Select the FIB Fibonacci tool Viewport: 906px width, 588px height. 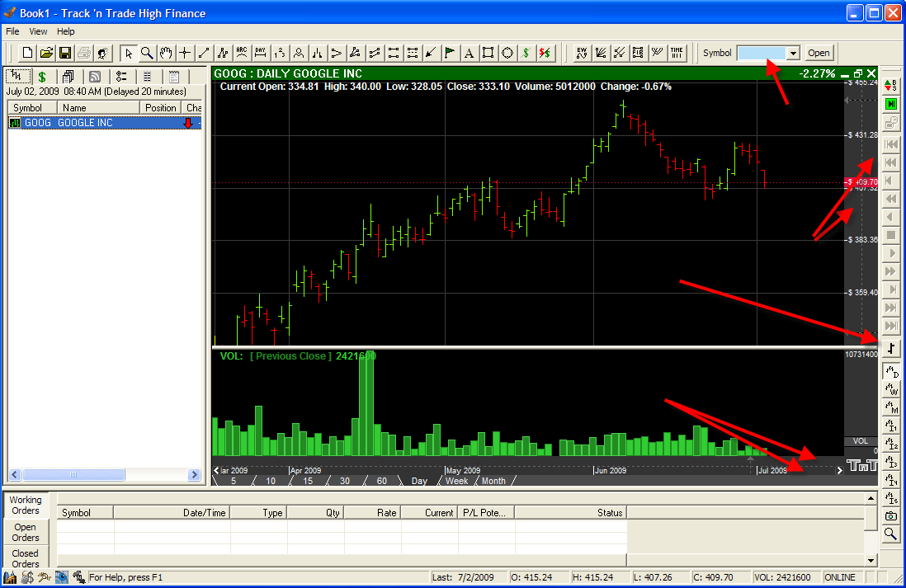(x=638, y=53)
